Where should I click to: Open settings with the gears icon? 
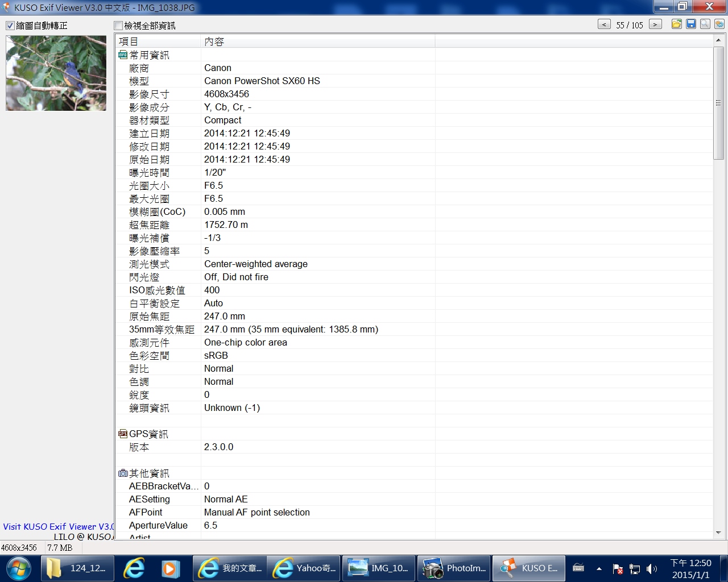(719, 24)
